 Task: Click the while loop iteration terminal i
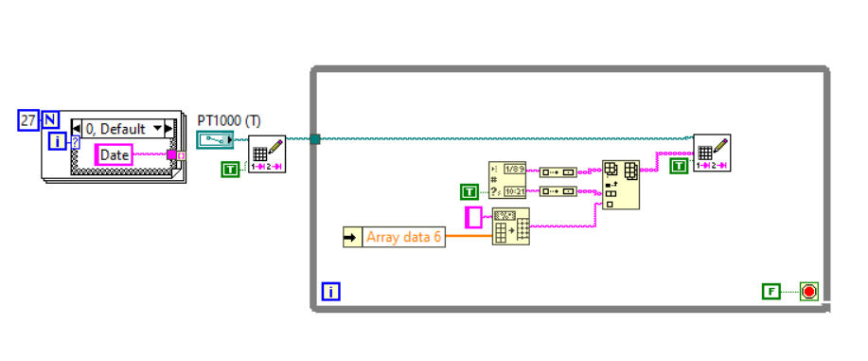point(330,291)
